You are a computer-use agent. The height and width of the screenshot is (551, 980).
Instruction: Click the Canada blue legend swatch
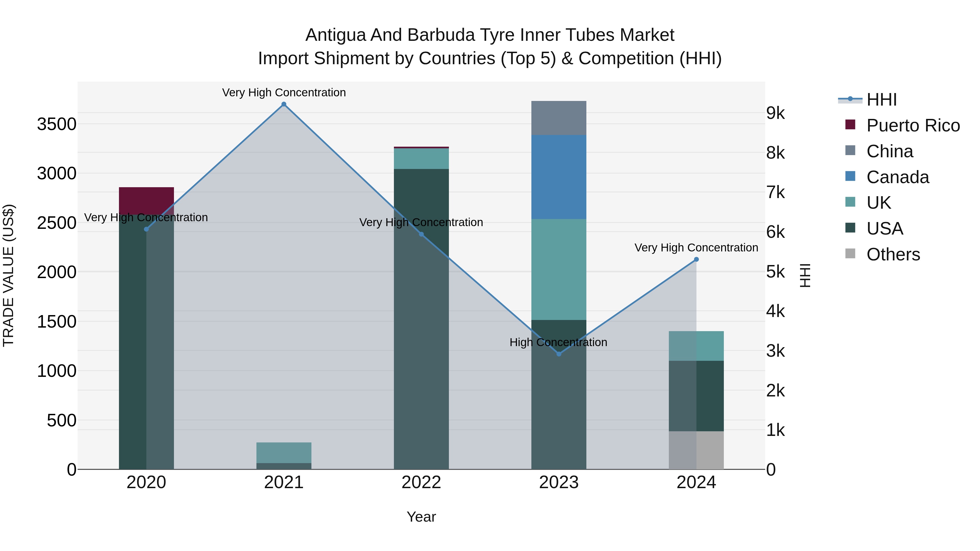850,176
